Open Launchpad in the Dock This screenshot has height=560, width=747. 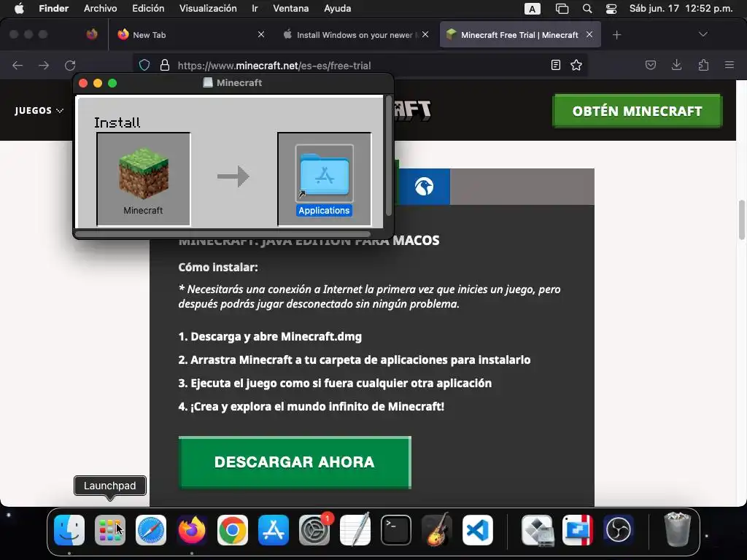click(x=110, y=530)
